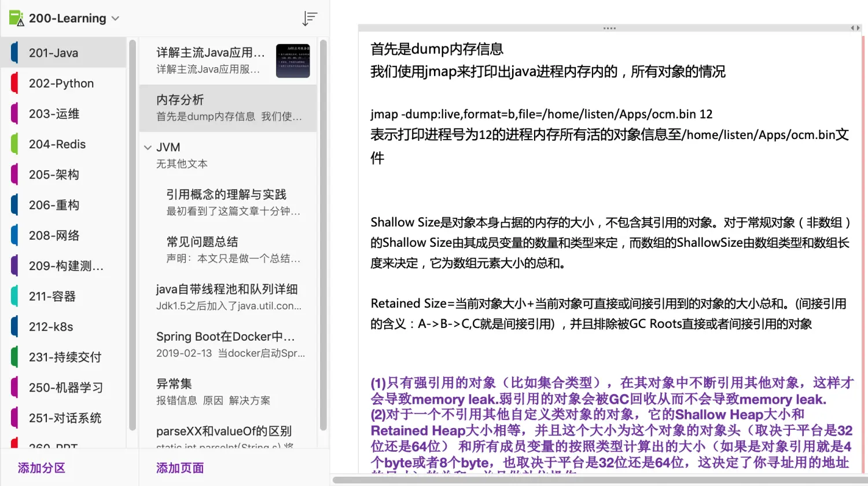868x486 pixels.
Task: Click the teal color tab icon of 211-容器
Action: [14, 296]
